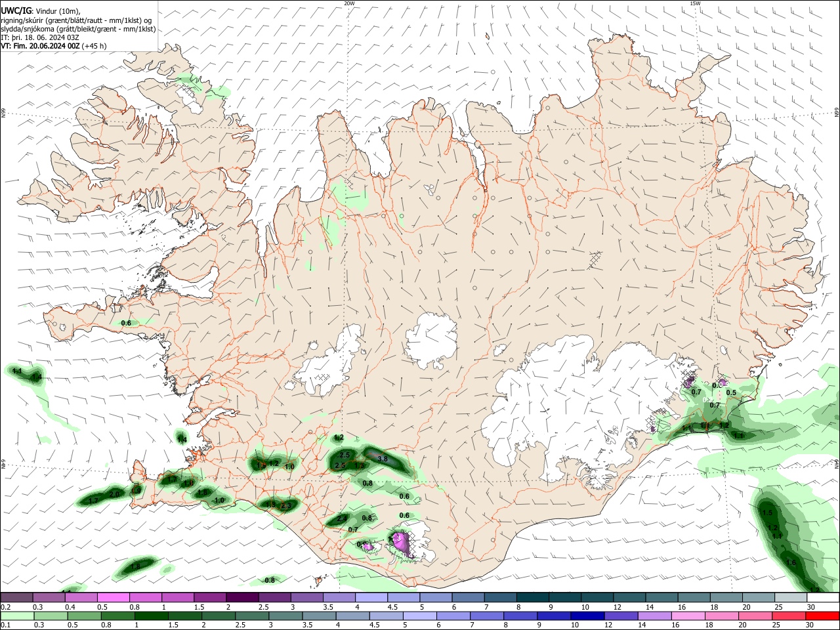This screenshot has height=630, width=840.
Task: Click the UWC/IG title in the header
Action: 16,11
